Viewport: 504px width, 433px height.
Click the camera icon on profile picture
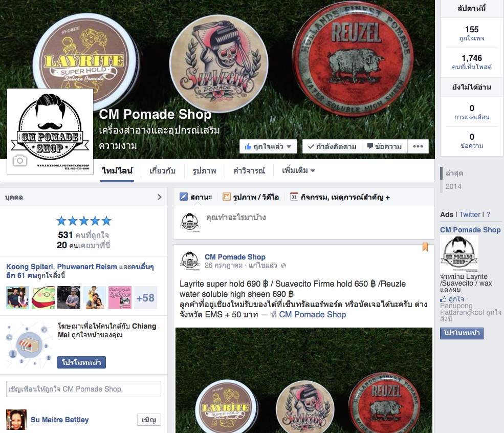point(19,160)
